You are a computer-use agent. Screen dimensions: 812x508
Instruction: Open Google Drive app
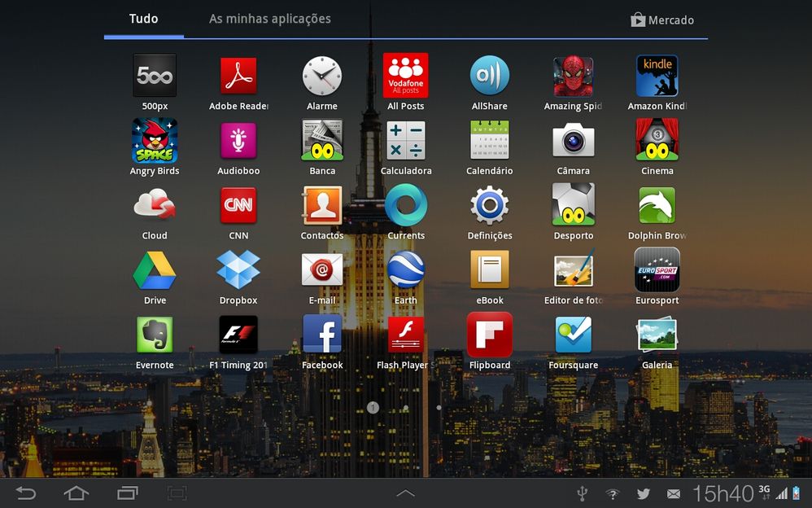[155, 270]
